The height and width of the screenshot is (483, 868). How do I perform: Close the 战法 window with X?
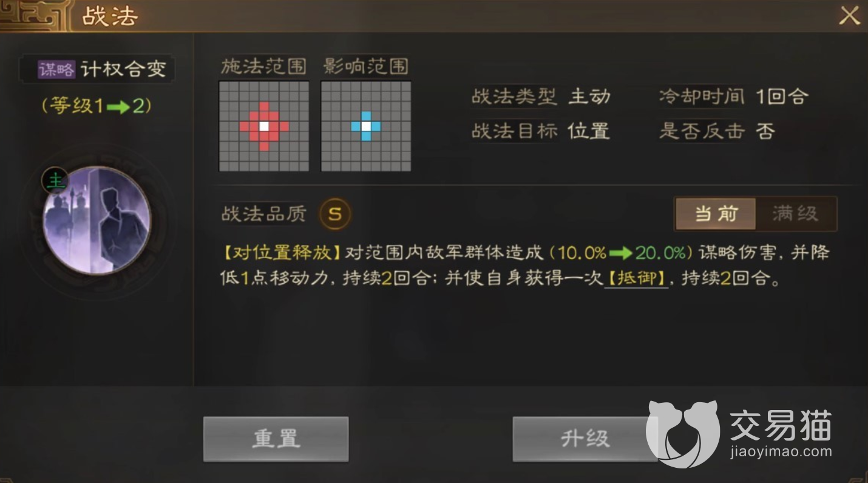click(849, 16)
